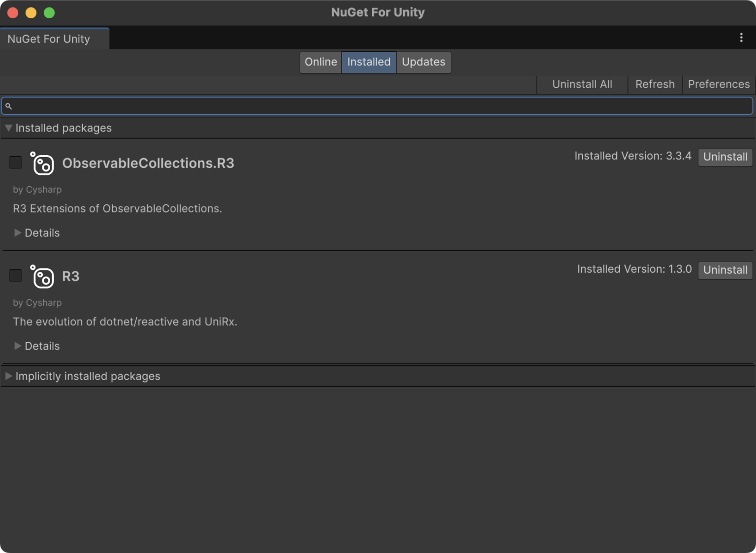Click the ObservableCollections.R3 package icon

click(42, 164)
